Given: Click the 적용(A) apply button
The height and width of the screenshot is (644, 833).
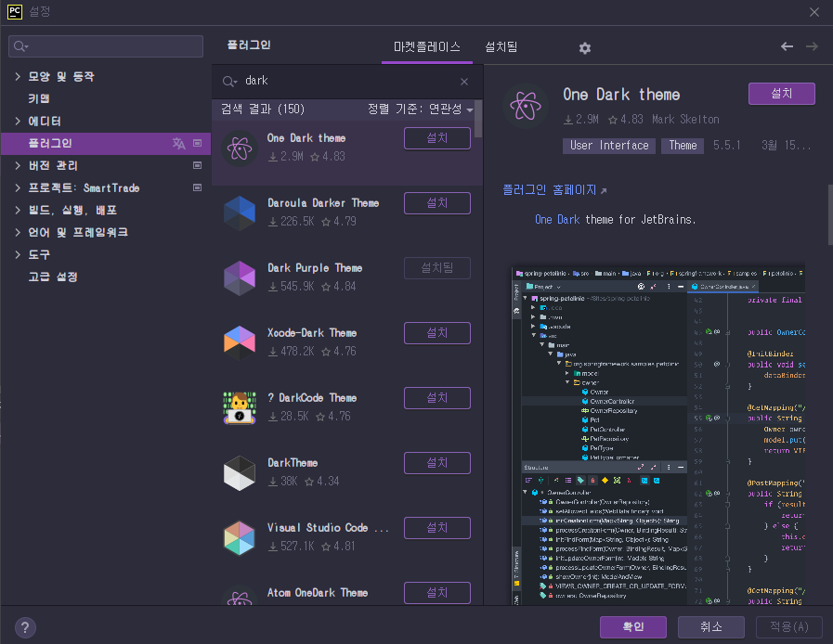Looking at the screenshot, I should (x=789, y=627).
